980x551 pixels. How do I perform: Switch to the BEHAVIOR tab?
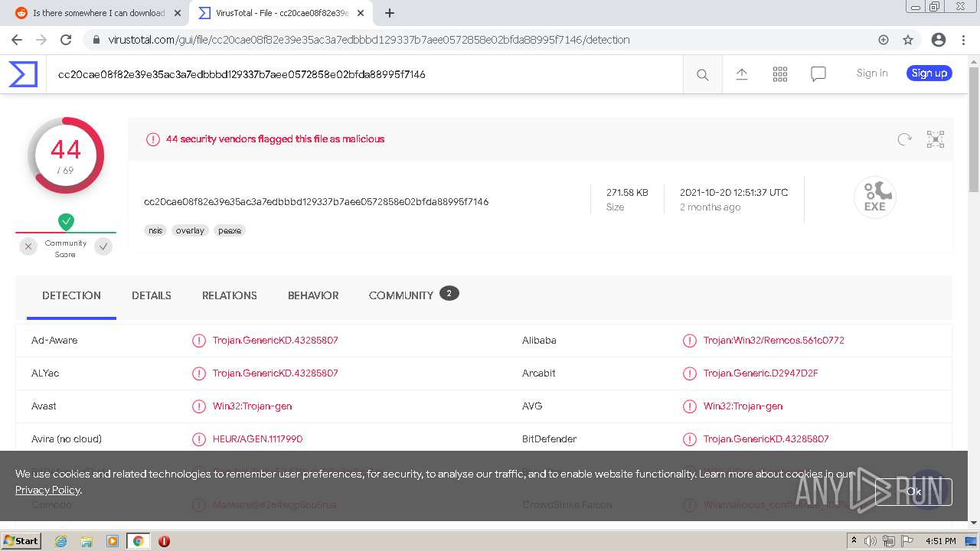click(x=313, y=295)
